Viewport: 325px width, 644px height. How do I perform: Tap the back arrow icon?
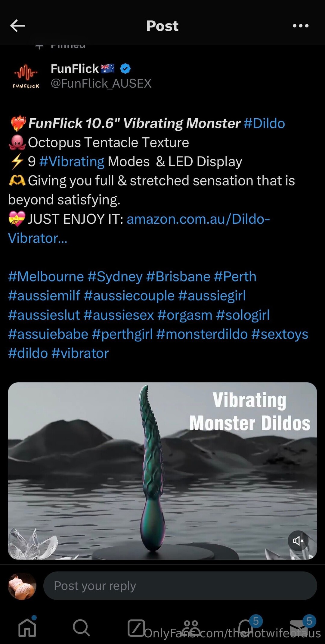point(17,26)
